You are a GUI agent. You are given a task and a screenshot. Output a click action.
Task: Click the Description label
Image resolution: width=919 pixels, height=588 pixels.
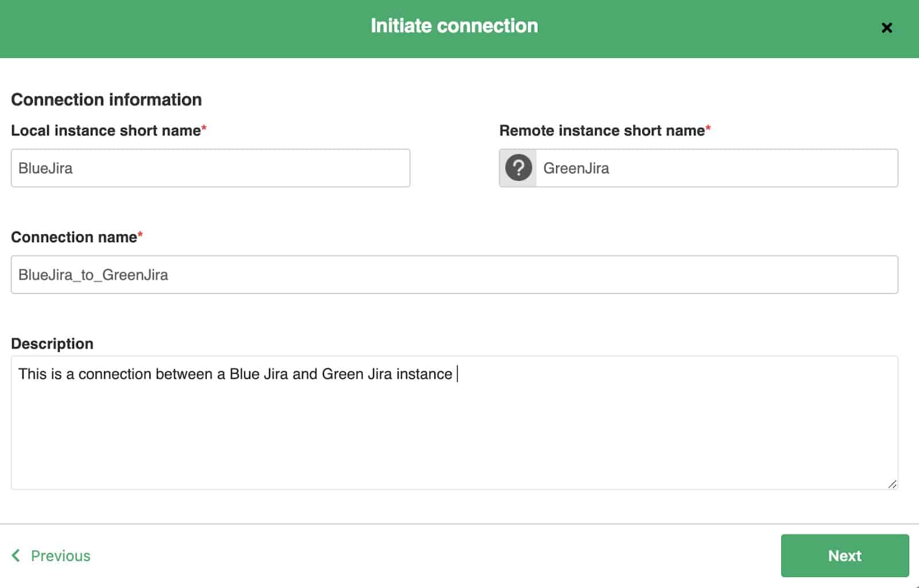click(52, 343)
